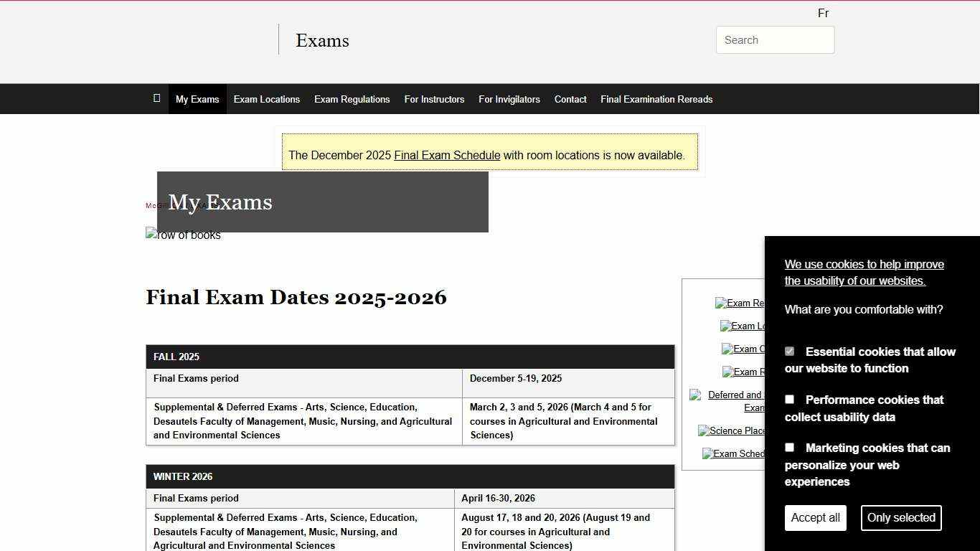980x551 pixels.
Task: Select For Instructors in the navigation bar
Action: [x=434, y=99]
